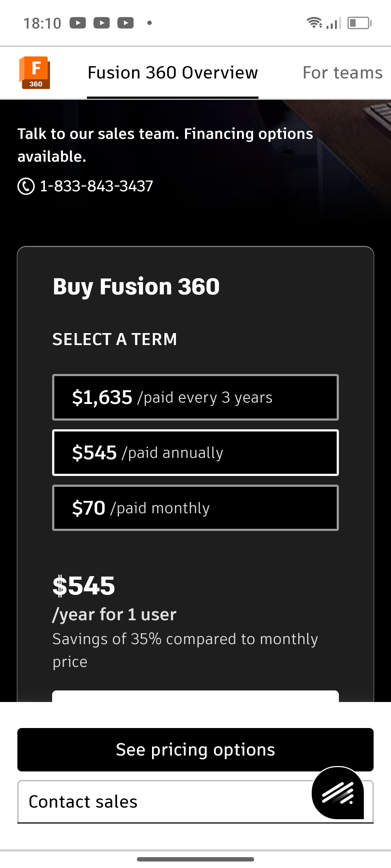Tap the white button below the savings text
The height and width of the screenshot is (868, 391).
click(195, 696)
